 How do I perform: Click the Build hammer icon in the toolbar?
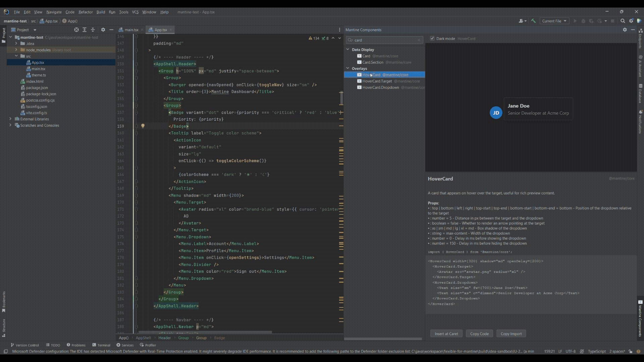(x=533, y=21)
